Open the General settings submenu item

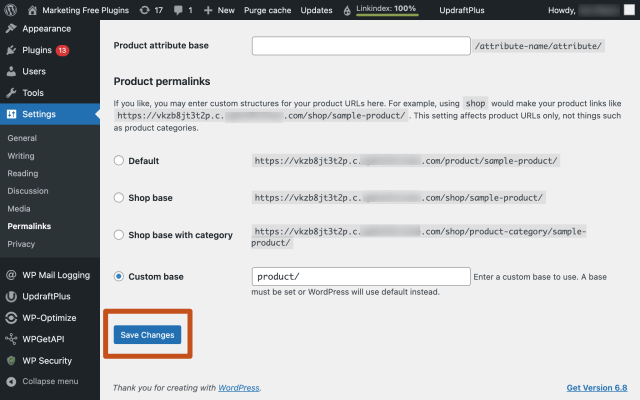[x=22, y=138]
